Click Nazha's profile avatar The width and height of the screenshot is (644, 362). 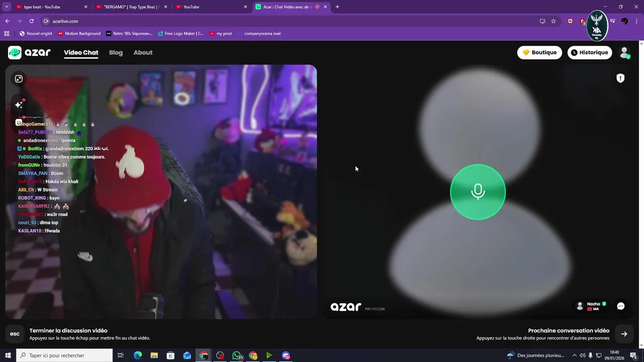pos(580,306)
